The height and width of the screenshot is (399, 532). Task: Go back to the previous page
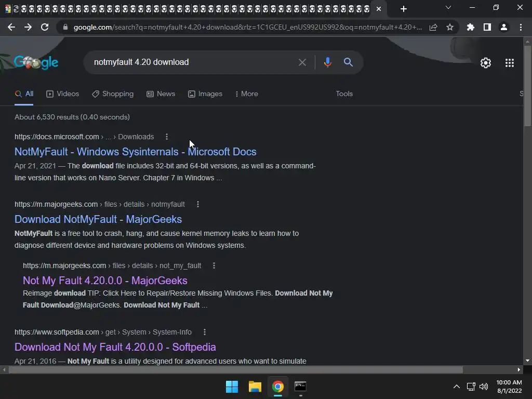pos(11,27)
